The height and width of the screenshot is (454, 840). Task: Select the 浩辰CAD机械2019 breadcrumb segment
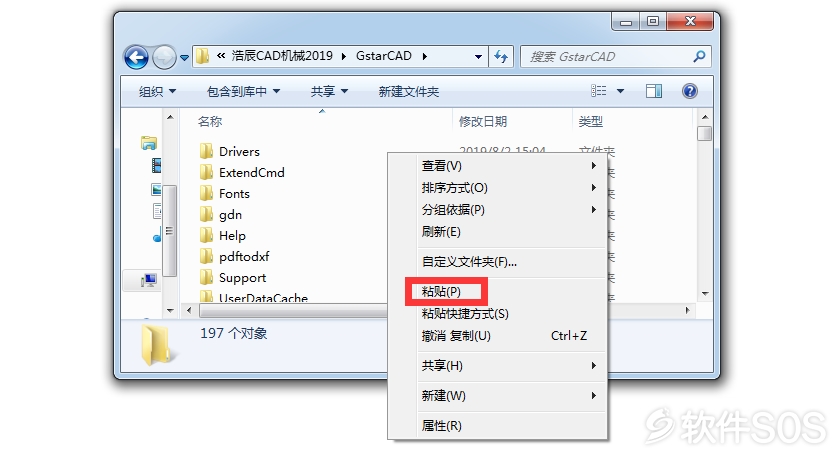click(282, 56)
